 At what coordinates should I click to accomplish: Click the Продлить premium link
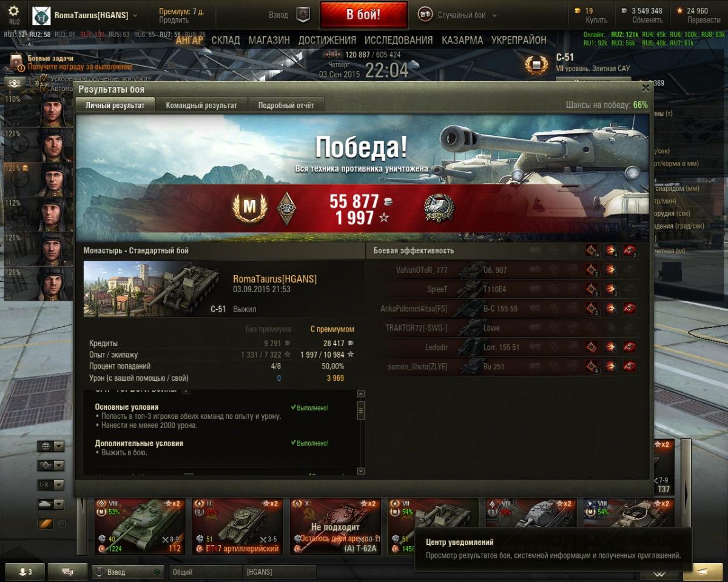click(174, 21)
